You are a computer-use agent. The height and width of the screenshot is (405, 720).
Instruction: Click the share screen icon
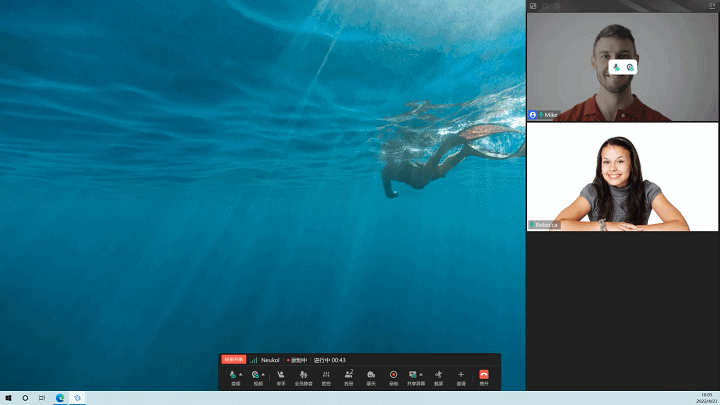[413, 375]
